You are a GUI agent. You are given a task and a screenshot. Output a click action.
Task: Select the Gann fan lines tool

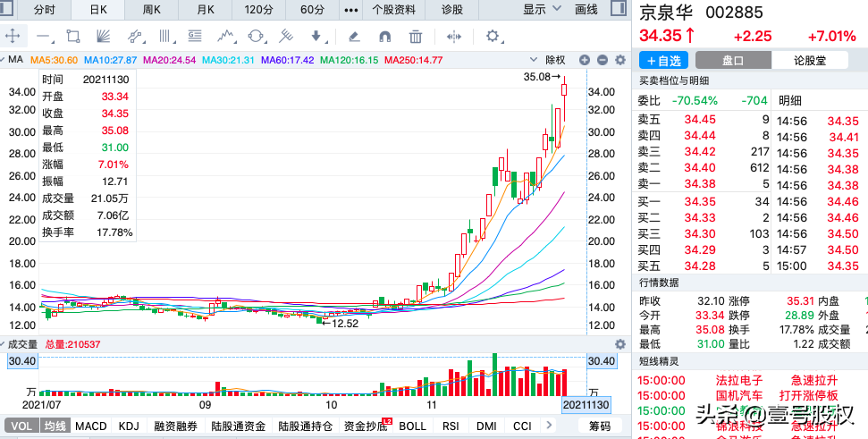[103, 37]
